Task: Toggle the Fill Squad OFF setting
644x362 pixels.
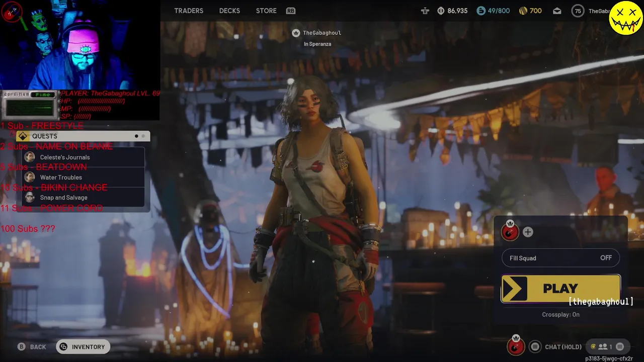Action: click(560, 258)
